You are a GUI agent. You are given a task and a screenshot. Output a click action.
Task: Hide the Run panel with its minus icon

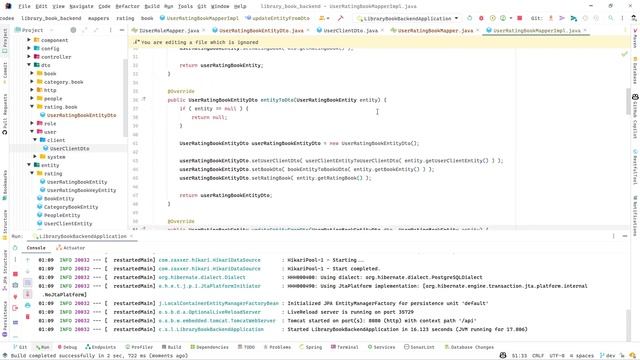pos(625,236)
